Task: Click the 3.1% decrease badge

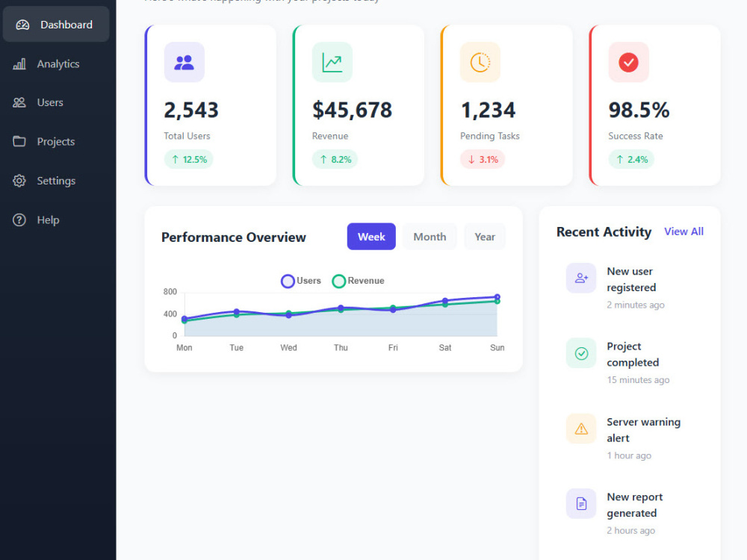Action: click(482, 160)
